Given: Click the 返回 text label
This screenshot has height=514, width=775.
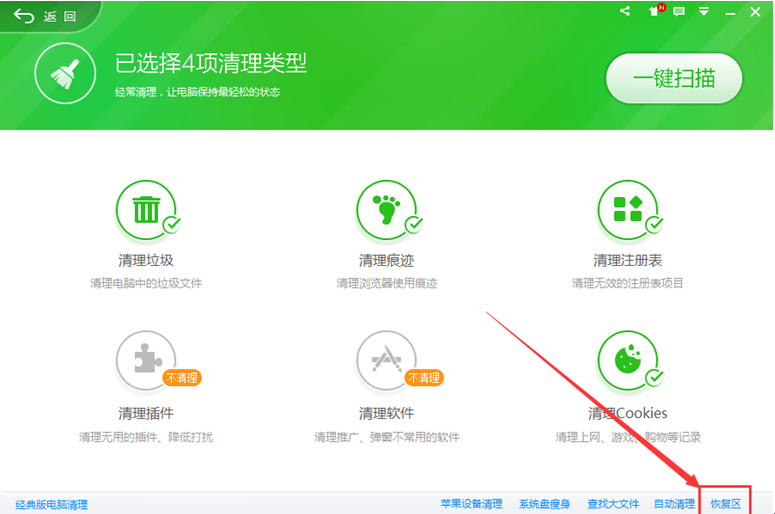Looking at the screenshot, I should click(59, 17).
